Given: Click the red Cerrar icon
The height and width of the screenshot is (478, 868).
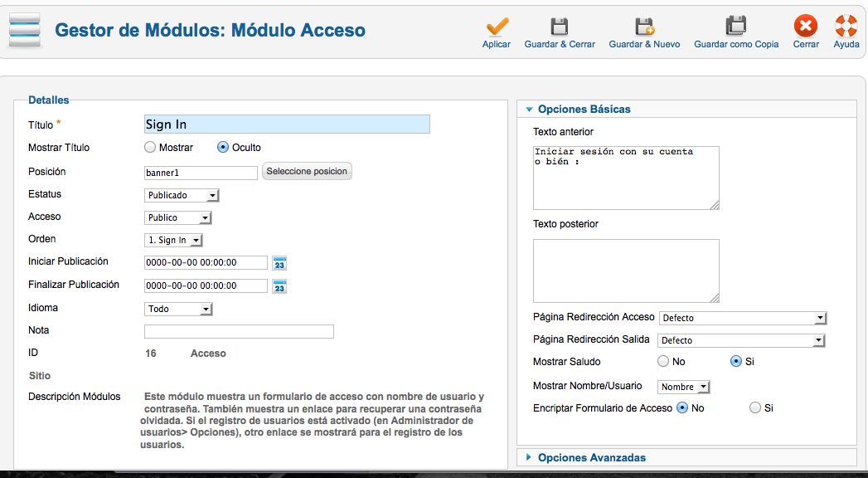Looking at the screenshot, I should pyautogui.click(x=806, y=26).
